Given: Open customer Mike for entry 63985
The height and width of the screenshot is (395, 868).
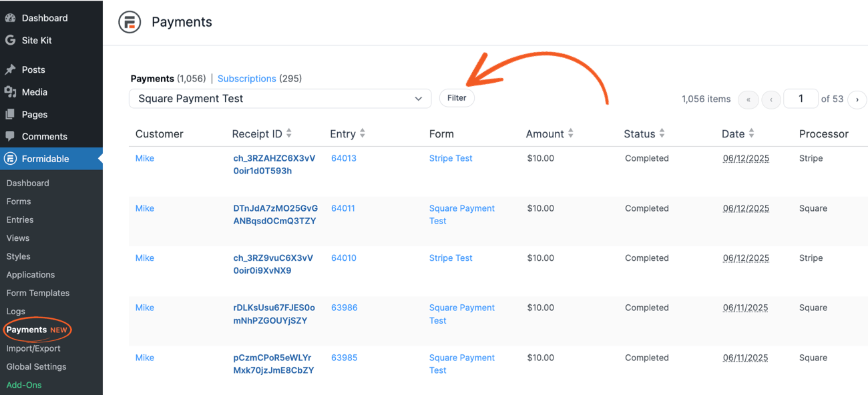Looking at the screenshot, I should [x=145, y=358].
